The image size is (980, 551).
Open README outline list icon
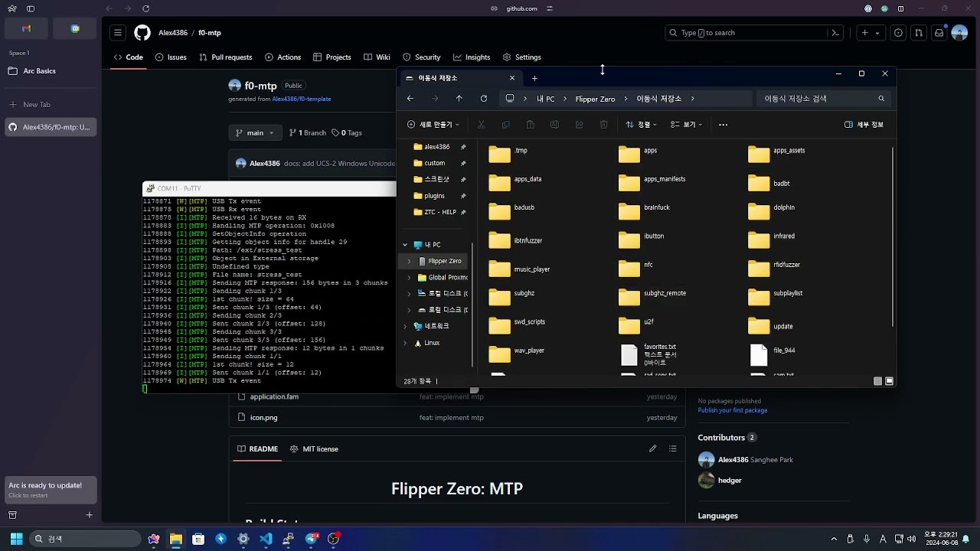(673, 448)
